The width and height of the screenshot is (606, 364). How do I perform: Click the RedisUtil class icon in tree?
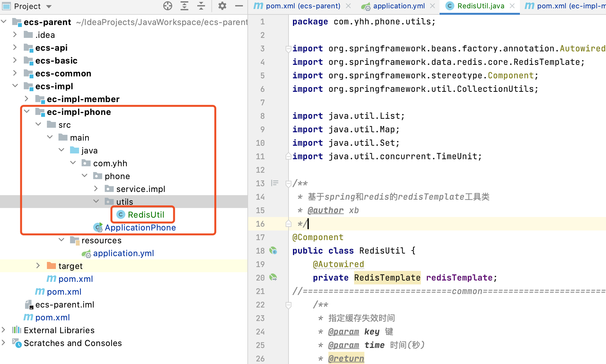click(x=121, y=214)
